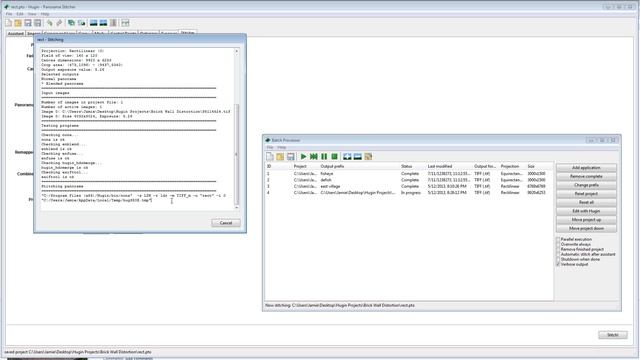Click the Move project up button
The width and height of the screenshot is (640, 360).
coord(586,220)
